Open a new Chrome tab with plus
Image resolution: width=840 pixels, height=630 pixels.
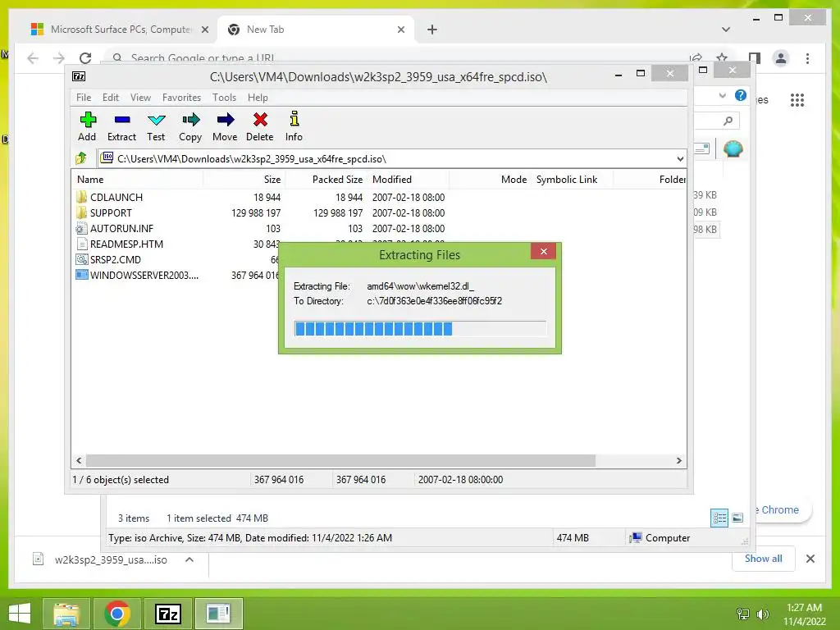point(432,30)
